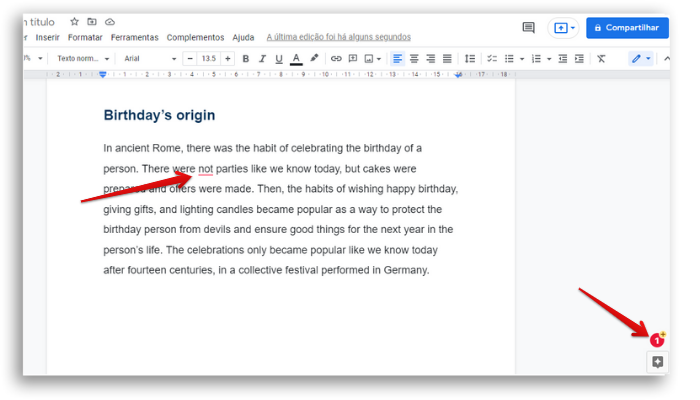The width and height of the screenshot is (700, 400).
Task: Toggle bold formatting
Action: 246,58
